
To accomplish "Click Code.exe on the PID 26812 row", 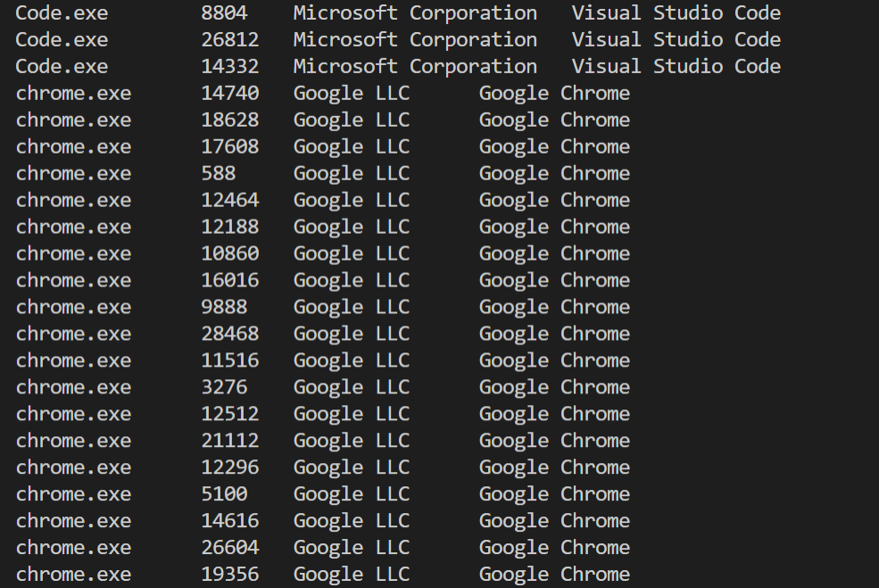I will [62, 40].
